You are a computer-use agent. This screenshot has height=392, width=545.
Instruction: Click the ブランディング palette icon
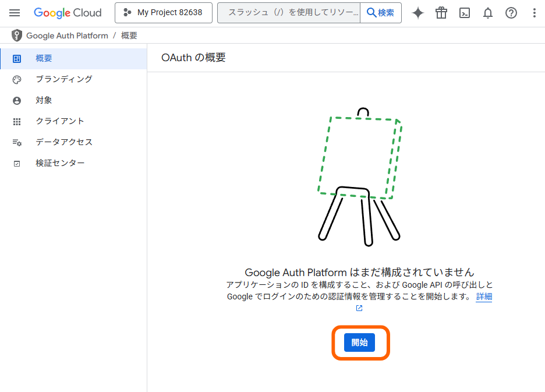point(17,80)
